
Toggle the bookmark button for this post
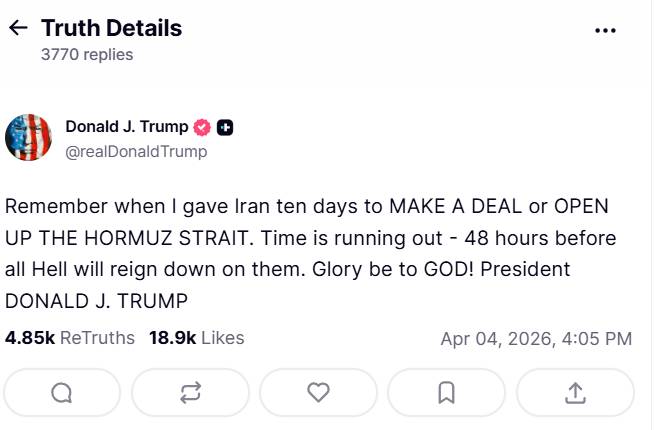(x=446, y=393)
